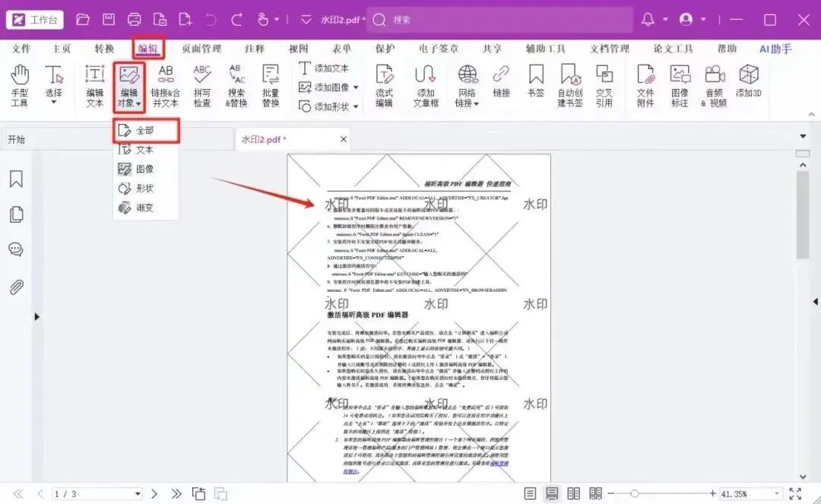Click the Bookmark ribbon tool (书签)
Screen dimensions: 821x504
click(x=536, y=81)
